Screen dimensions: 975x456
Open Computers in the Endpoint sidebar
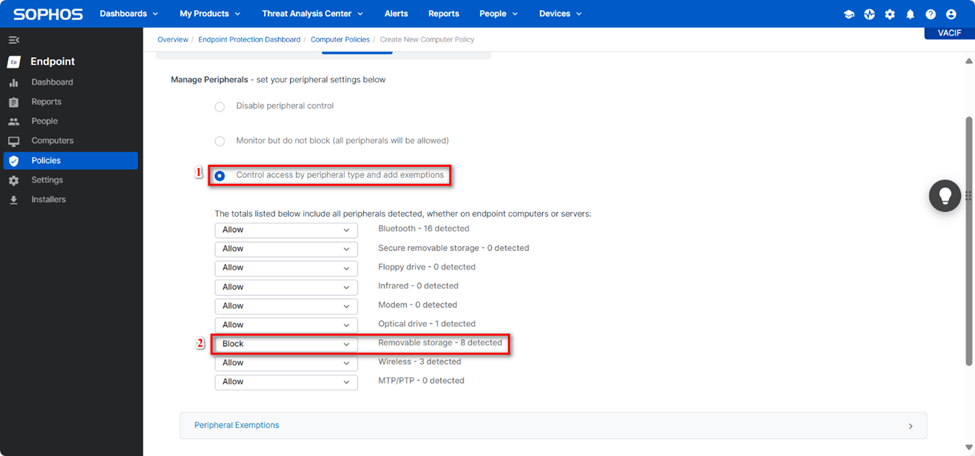point(52,141)
